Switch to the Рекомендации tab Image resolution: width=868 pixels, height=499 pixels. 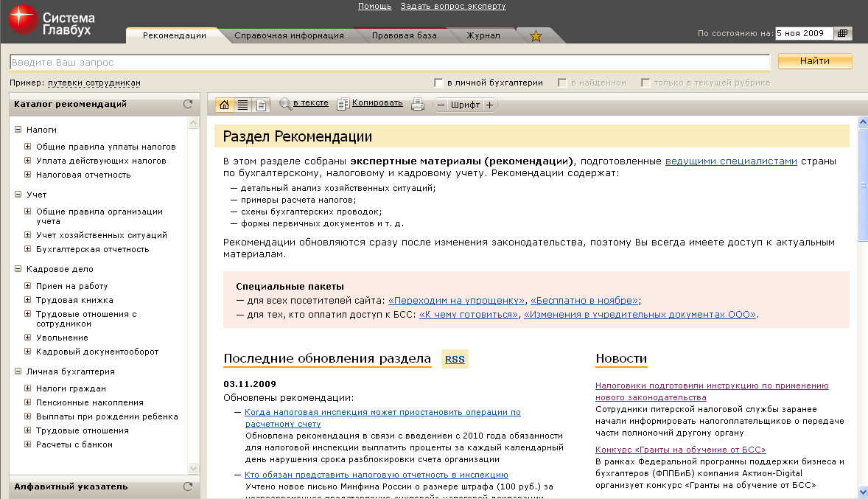click(x=175, y=35)
